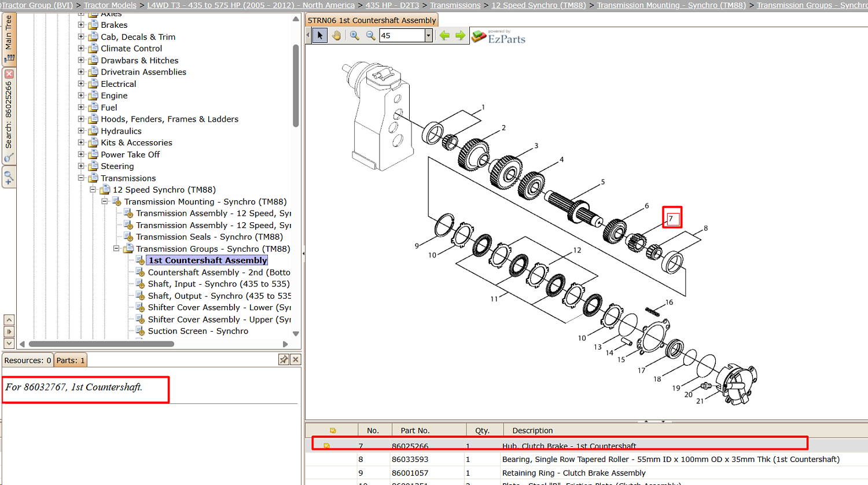Select Shifter Cover Assembly - Upper tree item
This screenshot has width=868, height=485.
(219, 319)
